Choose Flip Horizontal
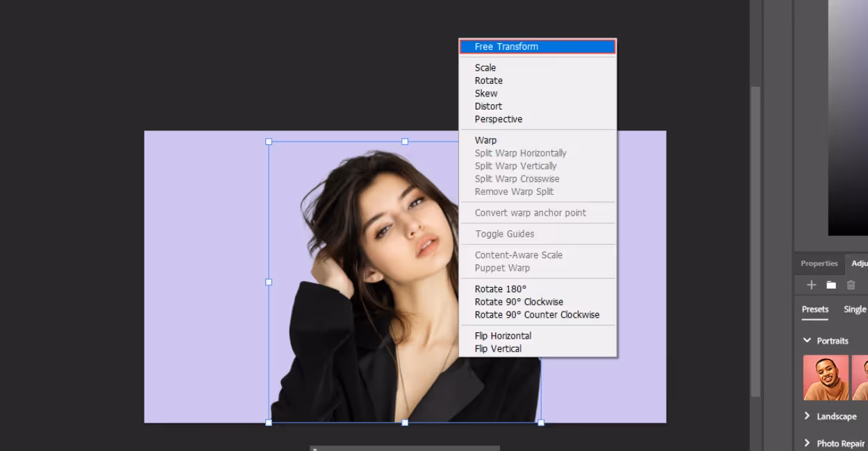 [503, 336]
